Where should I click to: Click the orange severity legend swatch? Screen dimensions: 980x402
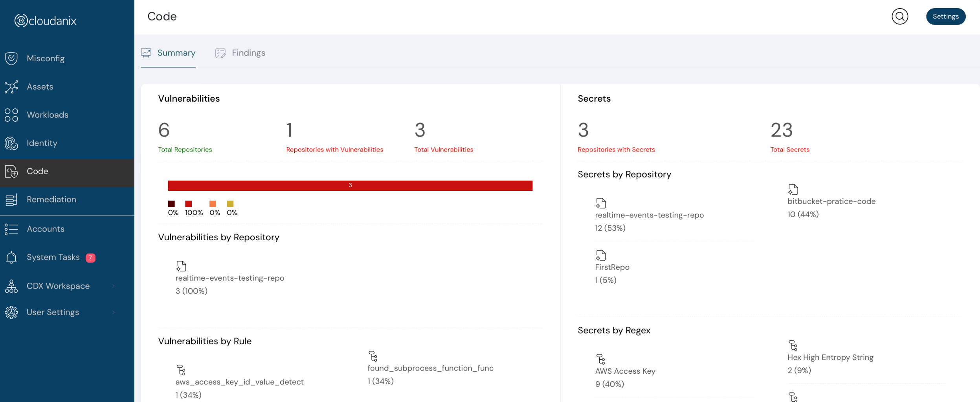click(213, 204)
